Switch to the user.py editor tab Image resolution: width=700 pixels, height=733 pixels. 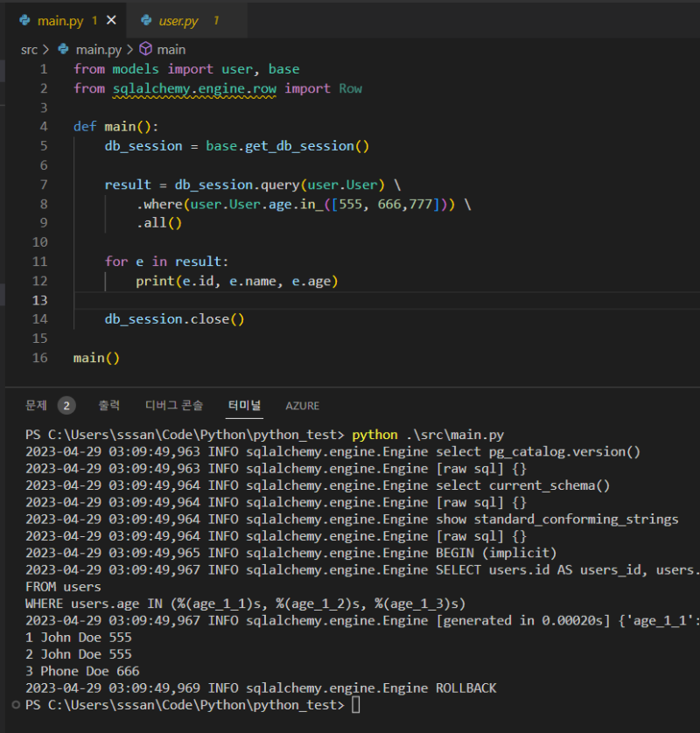pyautogui.click(x=178, y=20)
